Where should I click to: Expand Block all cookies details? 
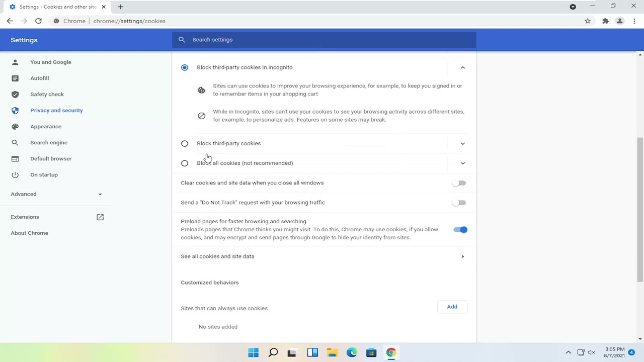click(463, 163)
